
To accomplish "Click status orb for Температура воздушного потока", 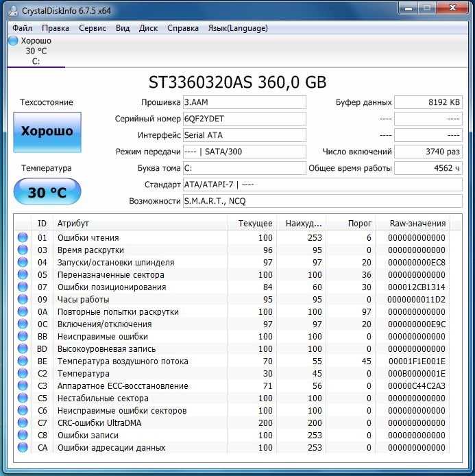I will (x=23, y=361).
